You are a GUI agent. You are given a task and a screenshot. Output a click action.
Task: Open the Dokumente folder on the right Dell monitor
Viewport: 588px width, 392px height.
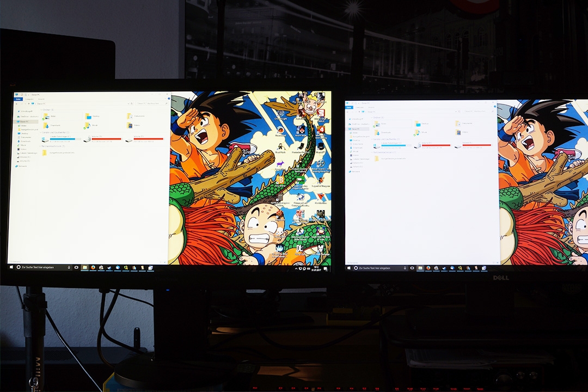464,124
